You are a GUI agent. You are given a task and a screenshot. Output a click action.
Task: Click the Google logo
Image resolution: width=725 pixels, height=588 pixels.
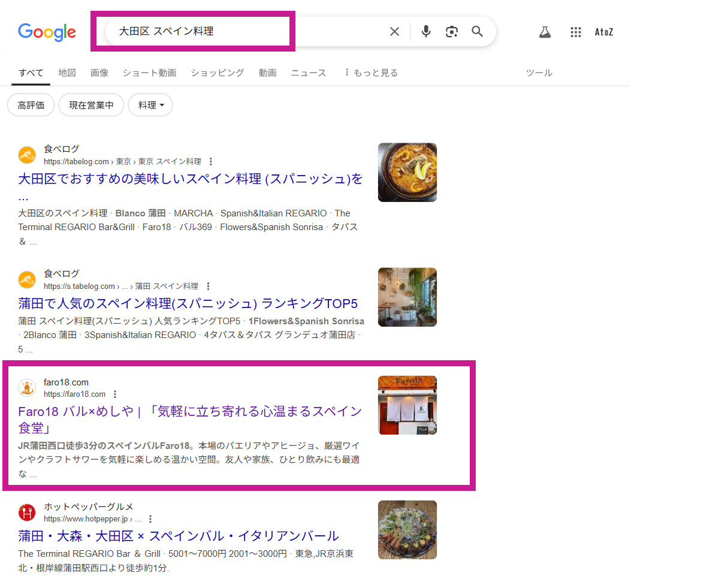(x=47, y=32)
